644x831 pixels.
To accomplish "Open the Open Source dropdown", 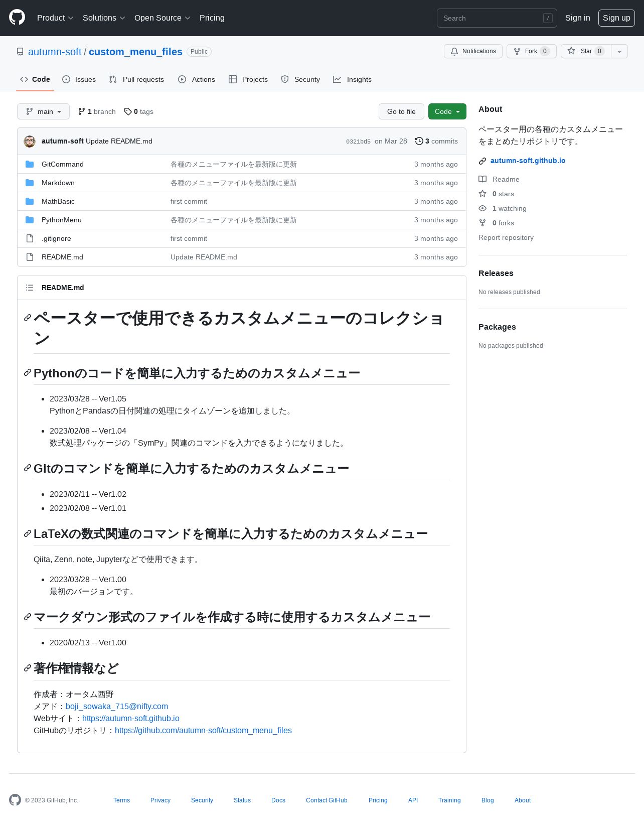I will (x=162, y=18).
